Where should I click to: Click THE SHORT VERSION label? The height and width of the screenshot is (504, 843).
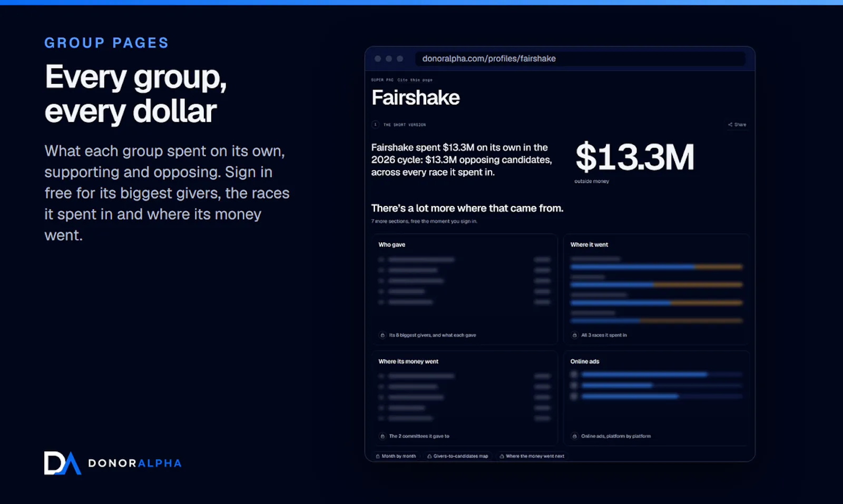click(405, 125)
